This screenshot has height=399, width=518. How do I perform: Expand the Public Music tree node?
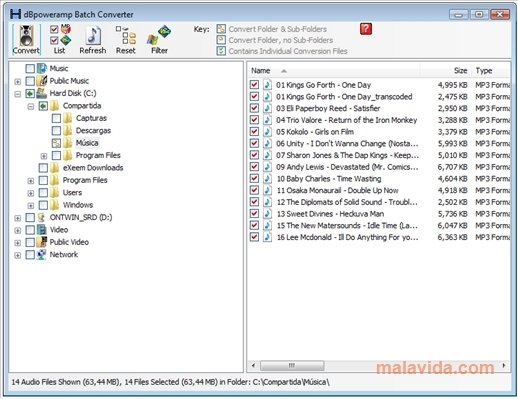point(18,82)
